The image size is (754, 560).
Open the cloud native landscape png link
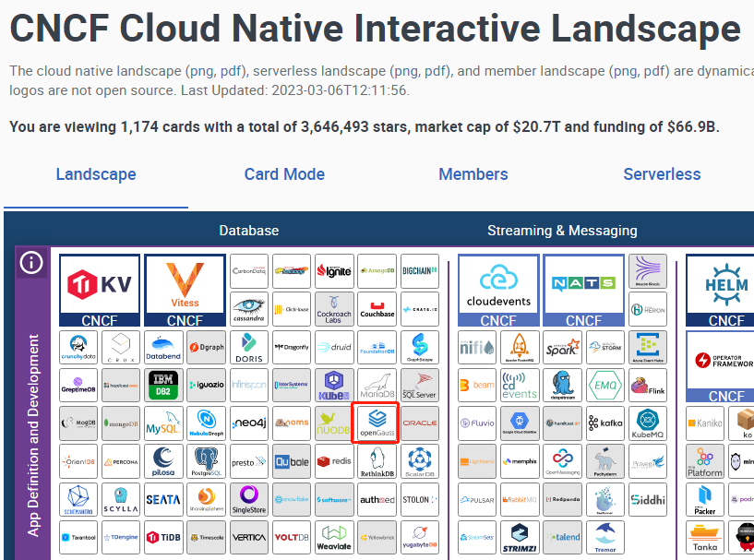click(x=202, y=71)
